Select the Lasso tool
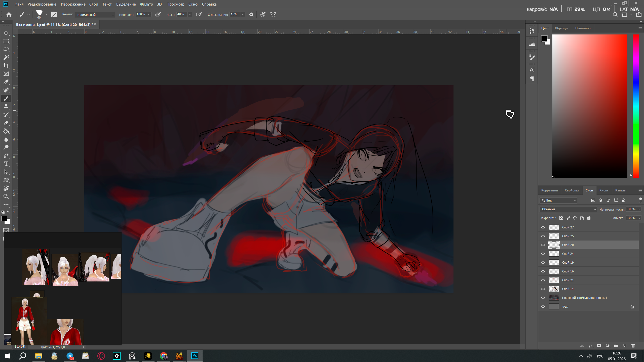This screenshot has height=362, width=644. point(6,49)
